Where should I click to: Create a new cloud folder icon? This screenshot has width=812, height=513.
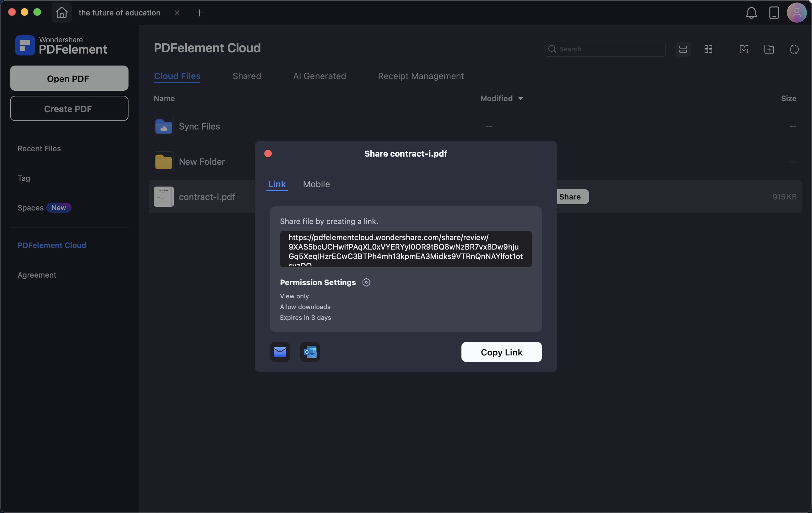(x=769, y=49)
